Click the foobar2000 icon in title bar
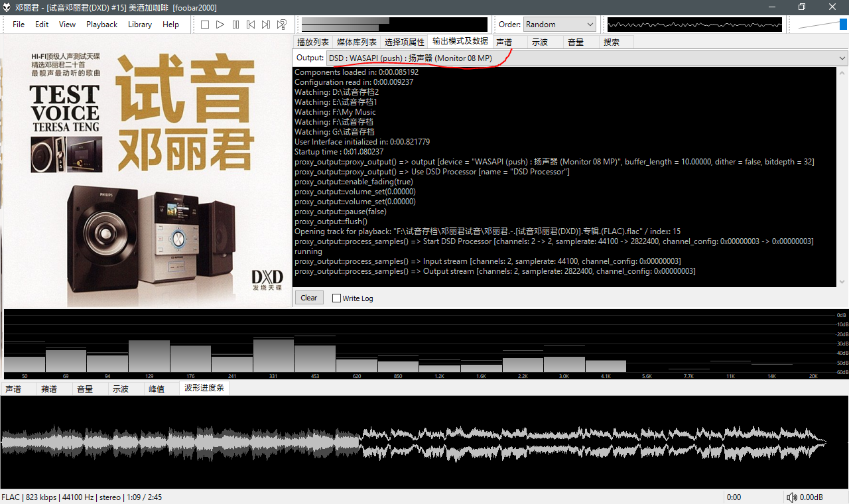 point(7,7)
